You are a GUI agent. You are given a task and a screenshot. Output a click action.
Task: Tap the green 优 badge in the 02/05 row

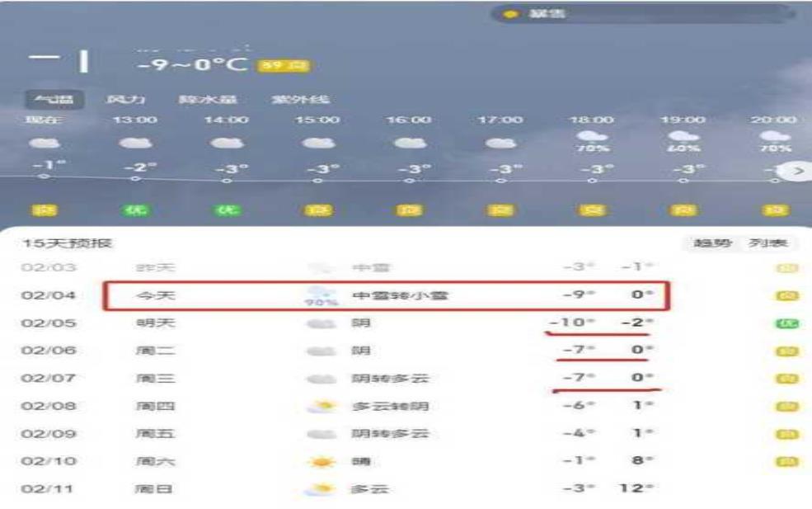click(787, 323)
